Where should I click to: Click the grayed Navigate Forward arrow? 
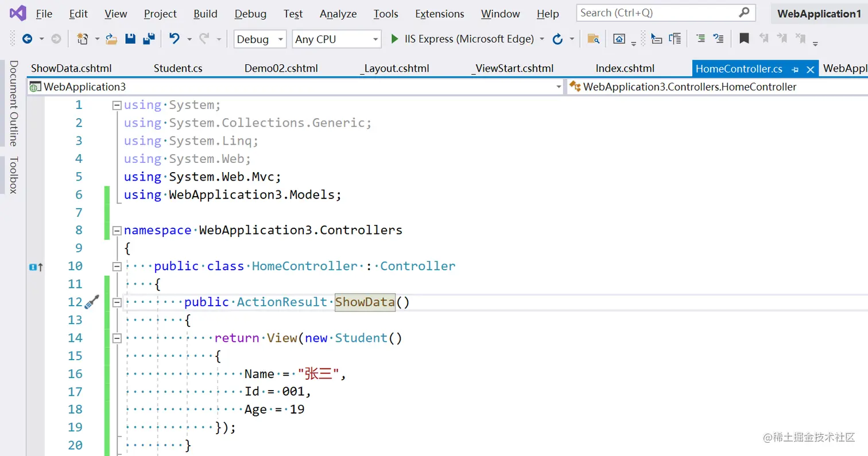(56, 39)
